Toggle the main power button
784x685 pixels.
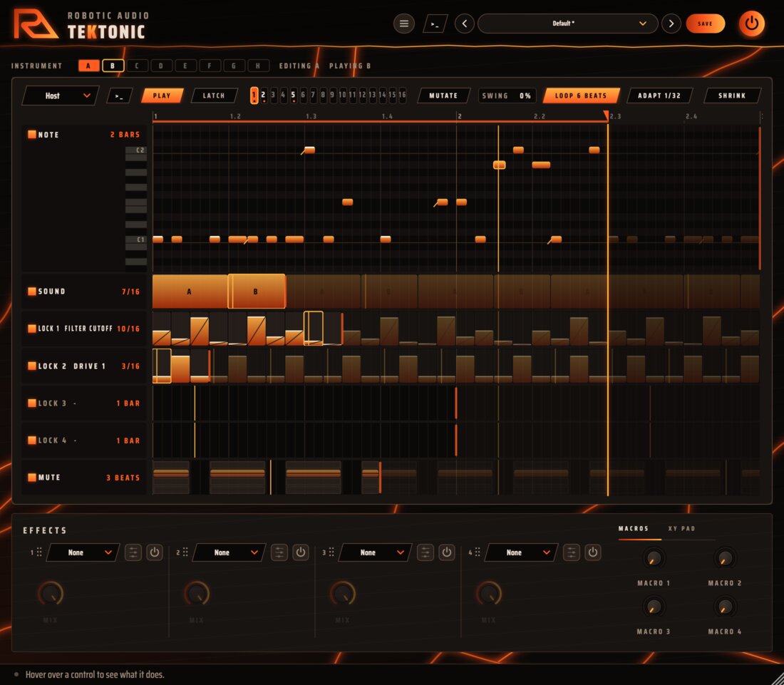tap(751, 23)
